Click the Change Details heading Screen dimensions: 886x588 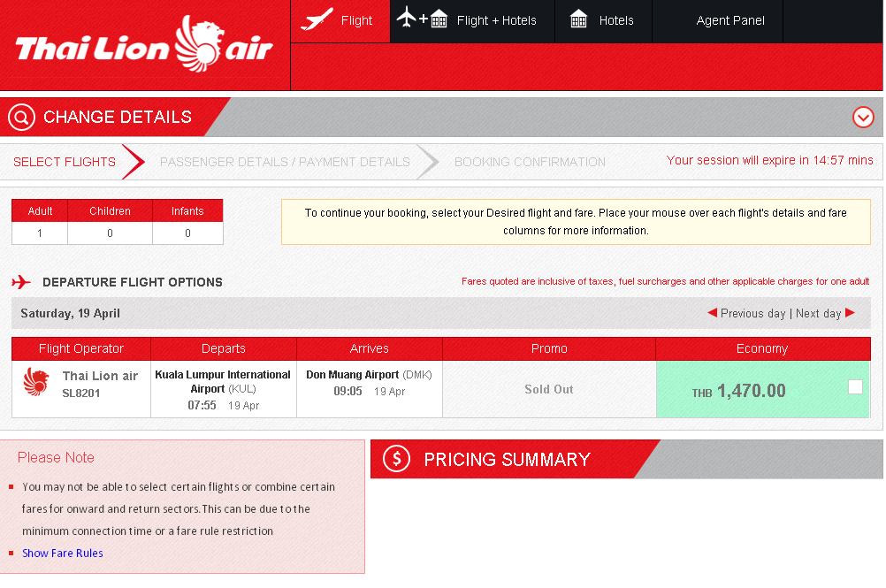point(118,117)
